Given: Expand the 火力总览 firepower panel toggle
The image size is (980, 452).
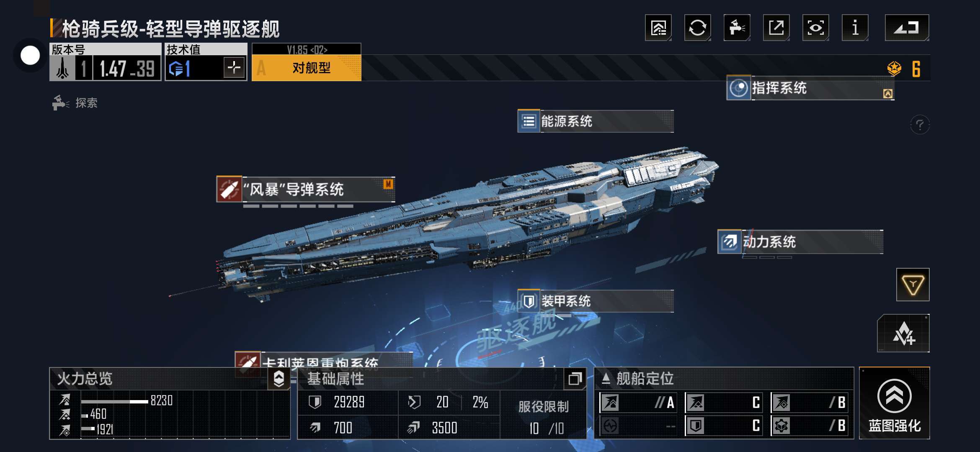Looking at the screenshot, I should [x=279, y=379].
